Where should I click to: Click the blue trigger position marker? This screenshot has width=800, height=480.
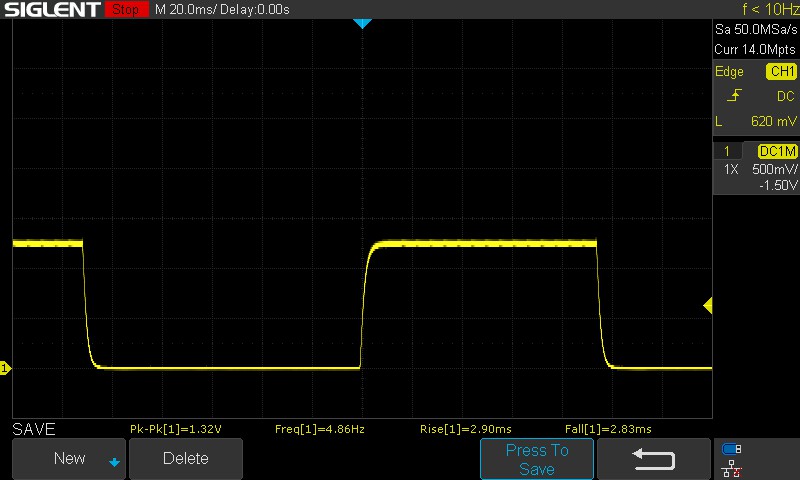pos(362,23)
